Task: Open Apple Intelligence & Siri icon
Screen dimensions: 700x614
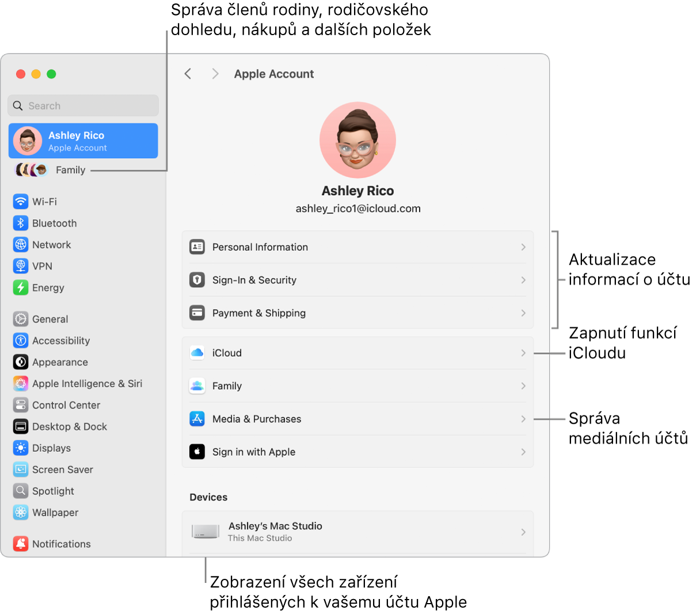Action: click(21, 383)
